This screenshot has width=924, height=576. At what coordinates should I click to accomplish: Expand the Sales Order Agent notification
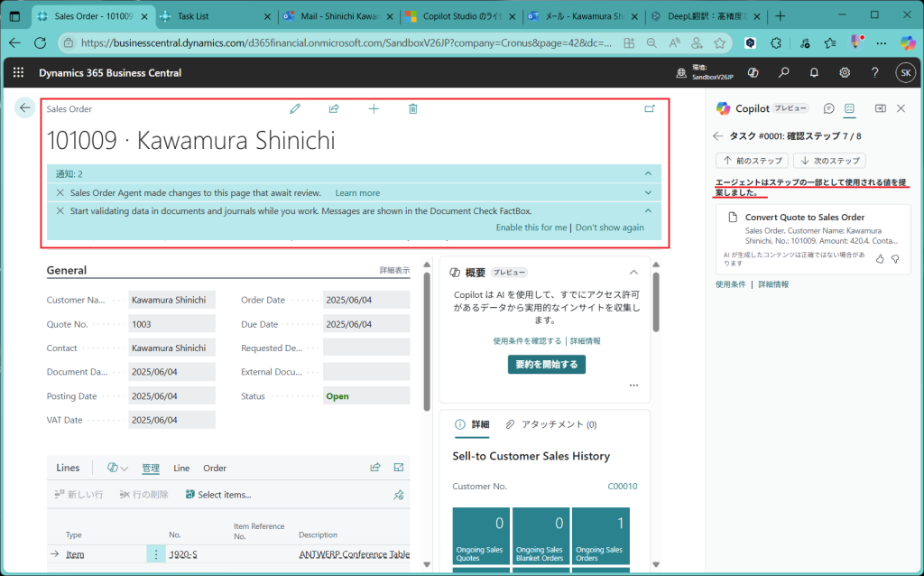[648, 193]
